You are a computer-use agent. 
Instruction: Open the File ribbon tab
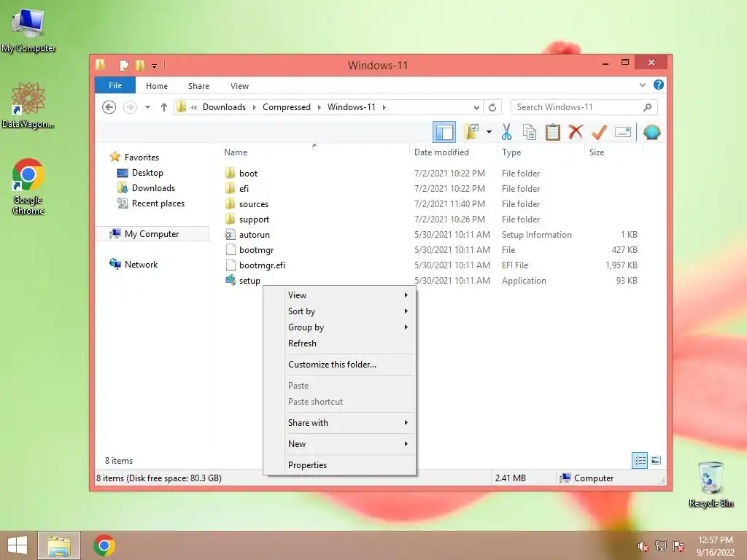coord(115,85)
